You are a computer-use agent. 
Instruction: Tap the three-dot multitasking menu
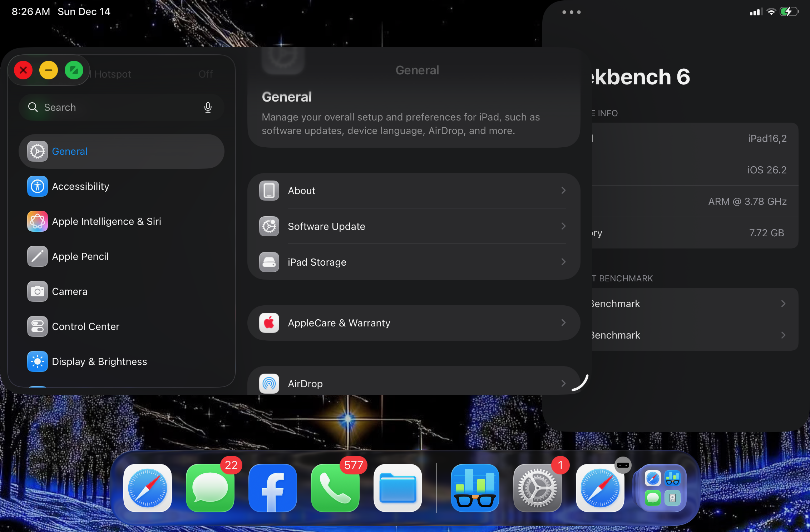pos(571,12)
